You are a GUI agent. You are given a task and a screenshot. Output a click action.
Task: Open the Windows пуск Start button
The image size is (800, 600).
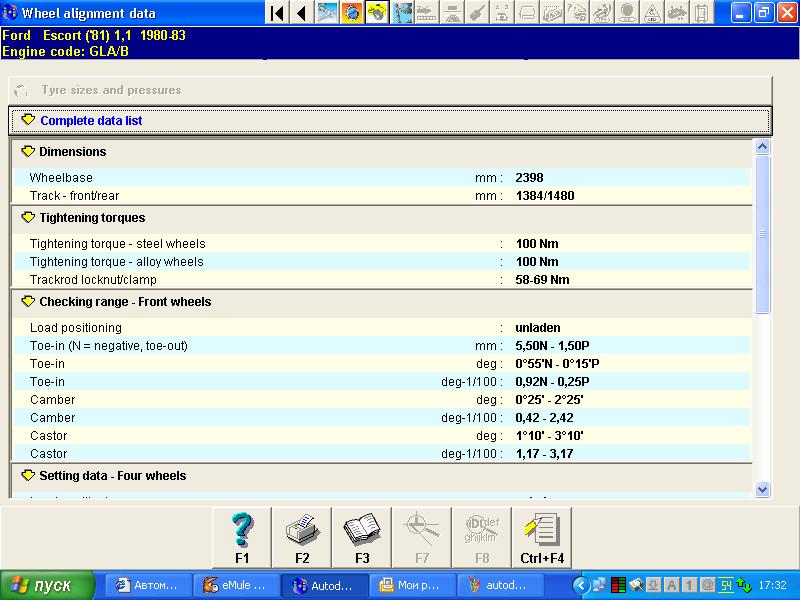pos(47,585)
